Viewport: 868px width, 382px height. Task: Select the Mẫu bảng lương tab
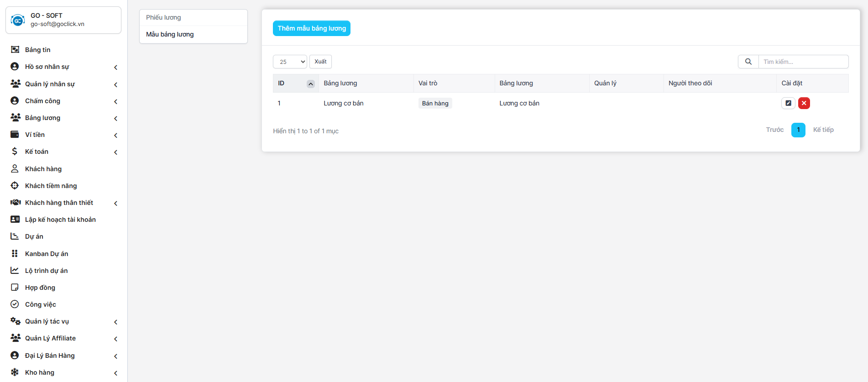click(170, 34)
